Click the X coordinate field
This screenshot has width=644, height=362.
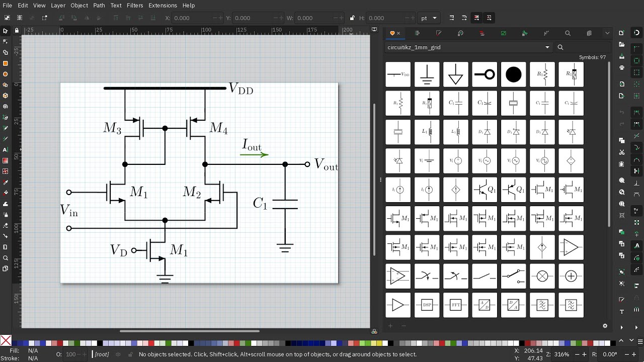(x=197, y=18)
